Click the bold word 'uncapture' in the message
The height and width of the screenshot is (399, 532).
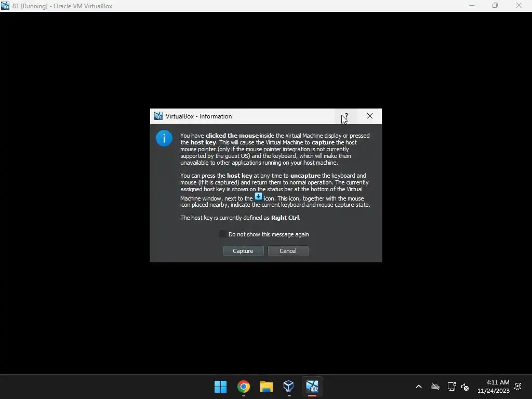pyautogui.click(x=305, y=176)
